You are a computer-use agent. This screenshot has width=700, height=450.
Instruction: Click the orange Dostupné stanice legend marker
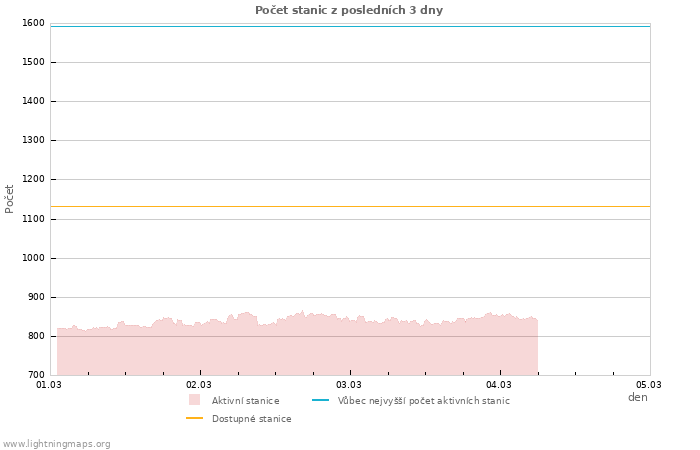[x=194, y=418]
